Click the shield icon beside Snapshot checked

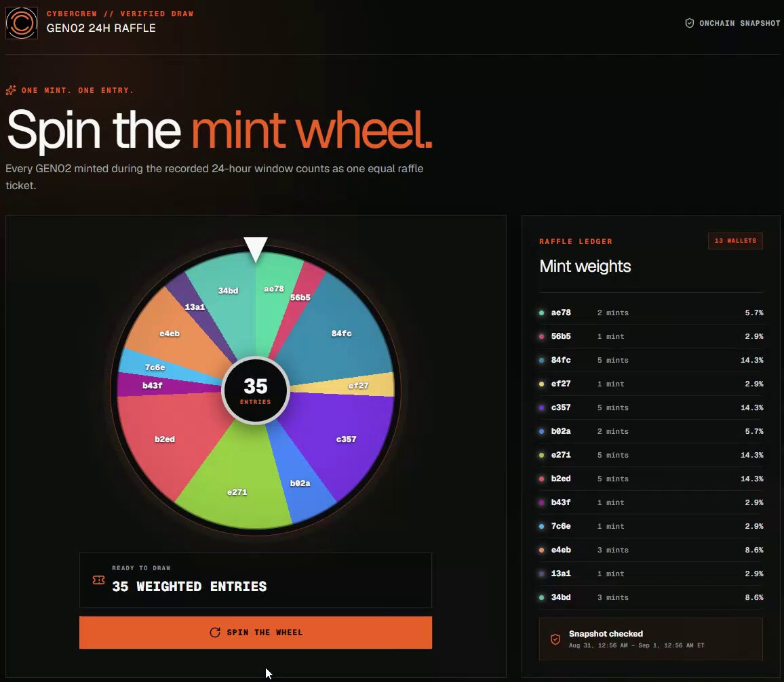[555, 639]
